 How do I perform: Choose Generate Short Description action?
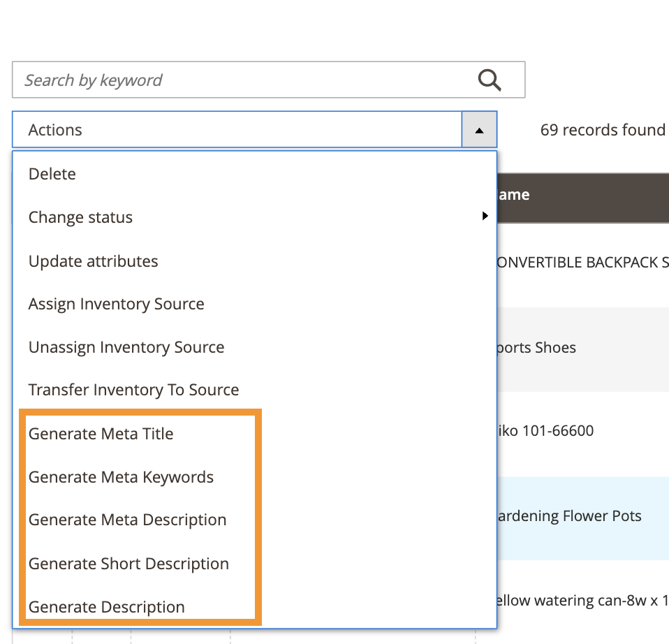128,564
